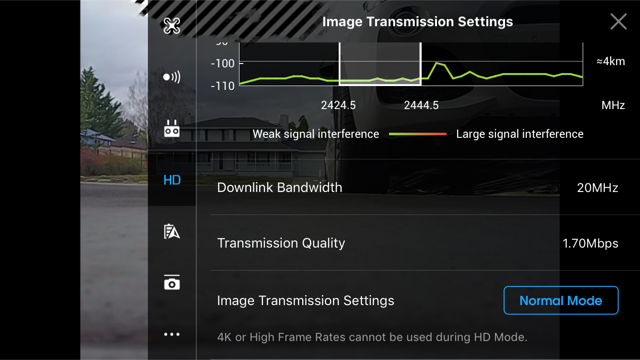Tap the 2444.5 frequency label
The image size is (640, 360).
pos(421,105)
